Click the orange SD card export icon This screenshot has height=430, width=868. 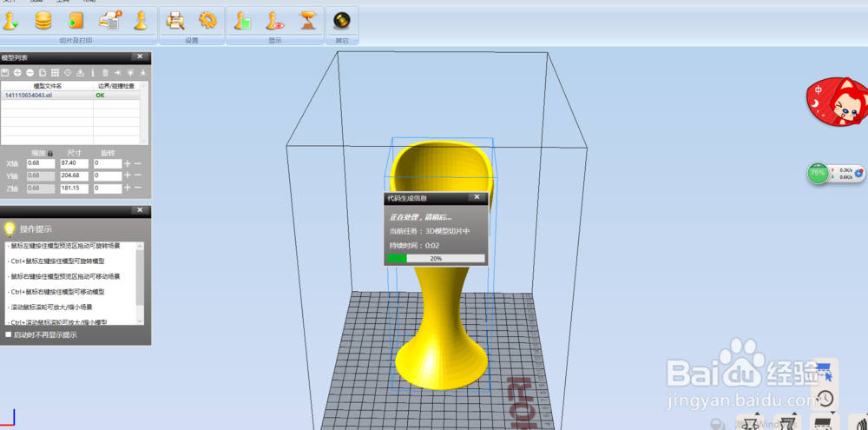coord(76,21)
